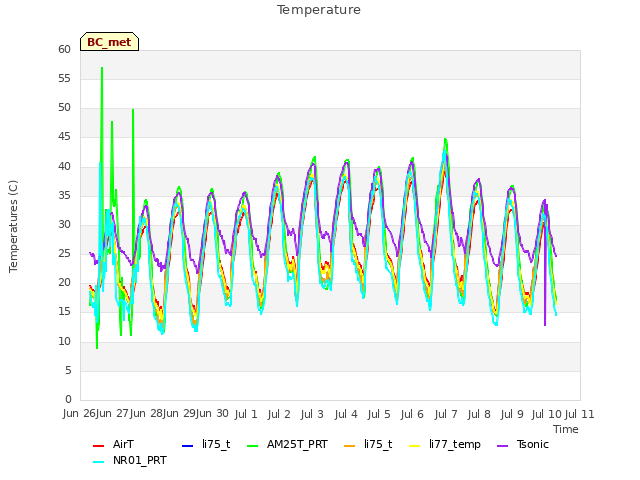This screenshot has width=640, height=480.
Task: Click the blue li75_t legend color marker
Action: coord(187,446)
